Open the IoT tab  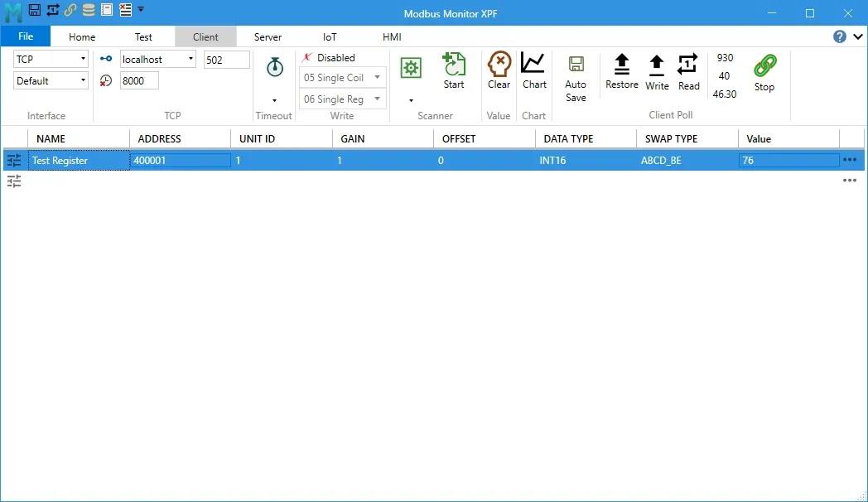point(330,36)
